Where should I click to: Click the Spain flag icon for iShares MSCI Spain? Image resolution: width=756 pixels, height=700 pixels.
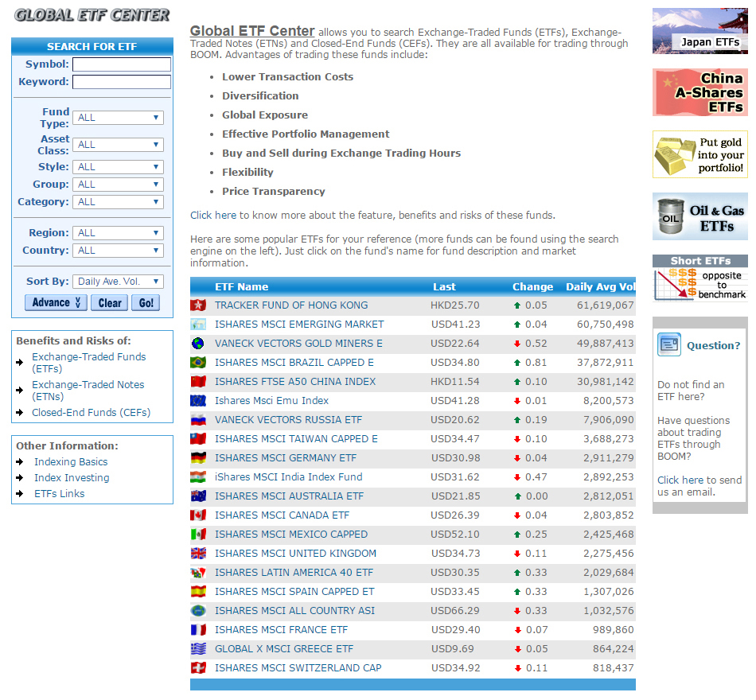(x=198, y=592)
